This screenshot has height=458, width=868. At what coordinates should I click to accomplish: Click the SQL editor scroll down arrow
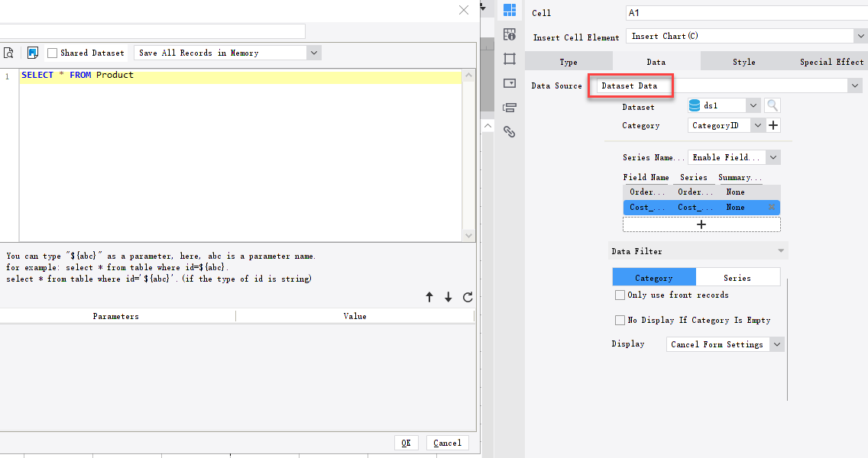coord(469,235)
